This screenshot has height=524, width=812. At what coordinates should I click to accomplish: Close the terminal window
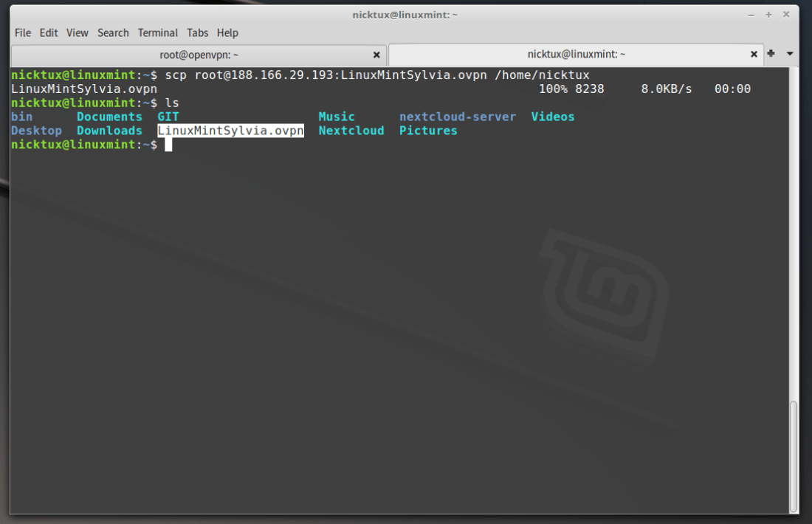pyautogui.click(x=787, y=14)
